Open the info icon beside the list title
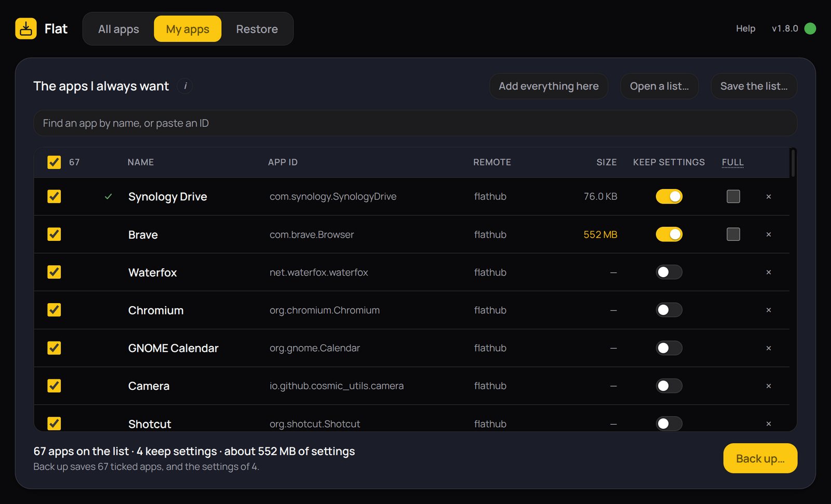 (185, 86)
